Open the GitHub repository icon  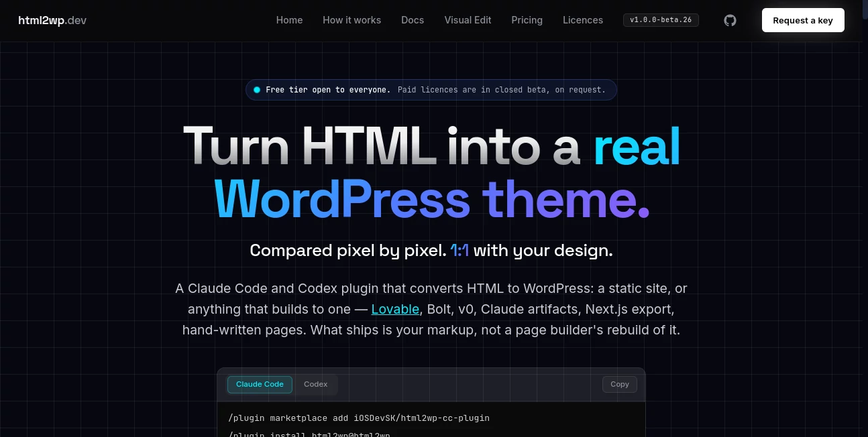click(x=730, y=20)
